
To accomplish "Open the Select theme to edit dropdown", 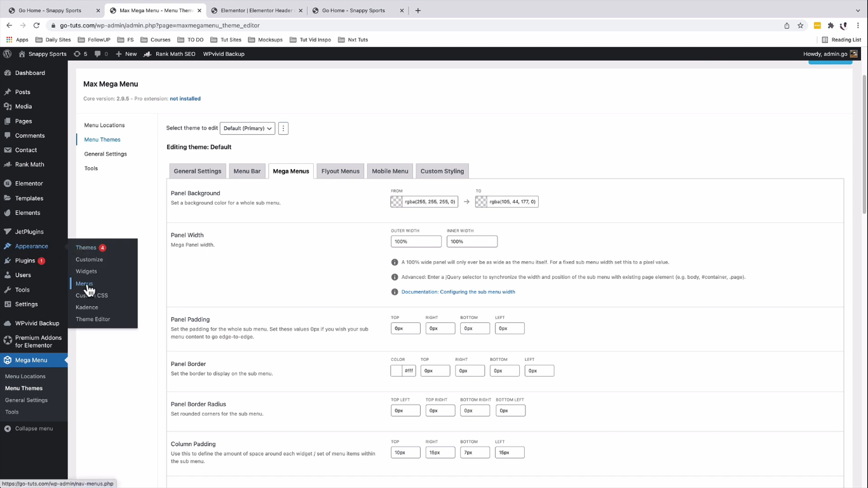I will [x=247, y=128].
